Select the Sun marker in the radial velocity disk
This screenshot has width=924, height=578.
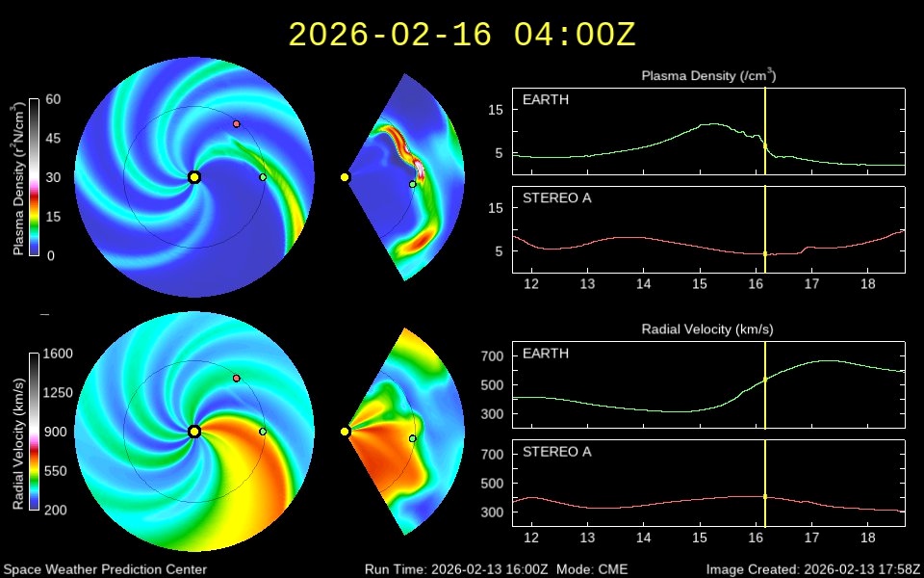click(194, 432)
